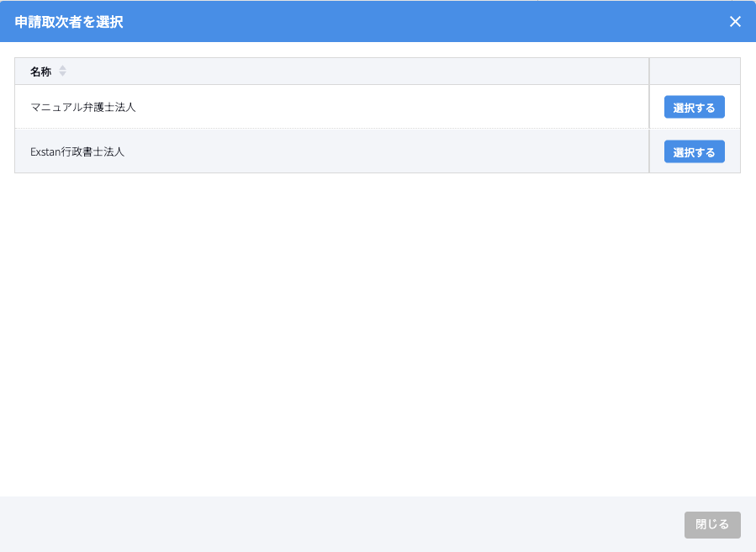Click the empty white area below the table
756x552 pixels.
click(378, 337)
